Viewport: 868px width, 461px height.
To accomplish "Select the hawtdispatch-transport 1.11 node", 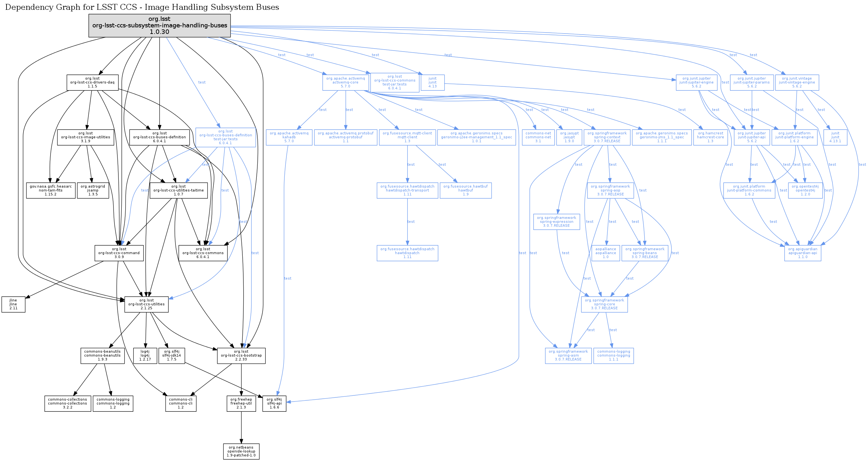I will [x=407, y=191].
